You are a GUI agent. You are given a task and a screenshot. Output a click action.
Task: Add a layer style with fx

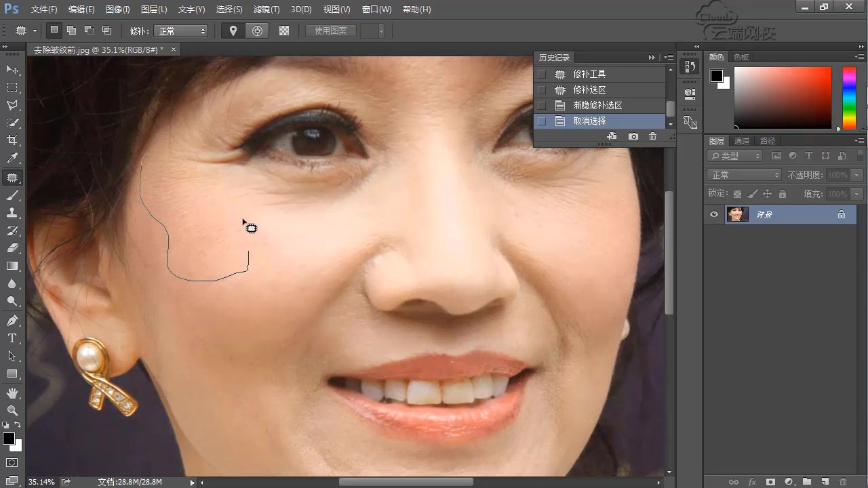coord(752,482)
